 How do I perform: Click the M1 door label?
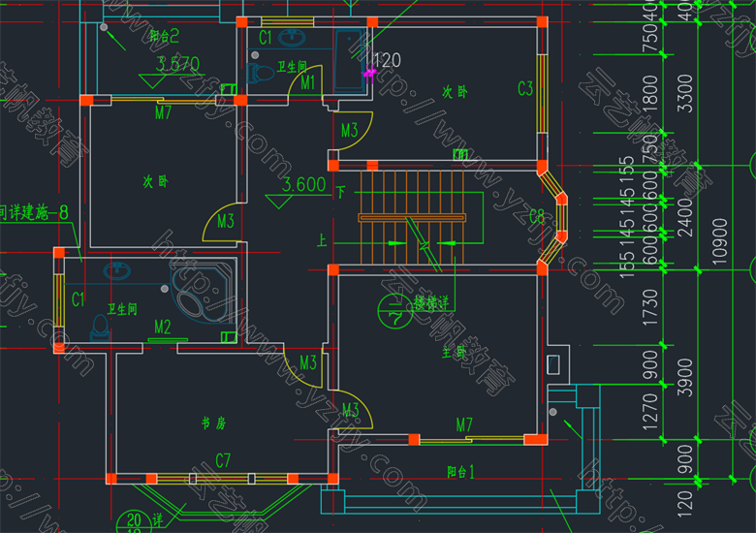coord(307,82)
